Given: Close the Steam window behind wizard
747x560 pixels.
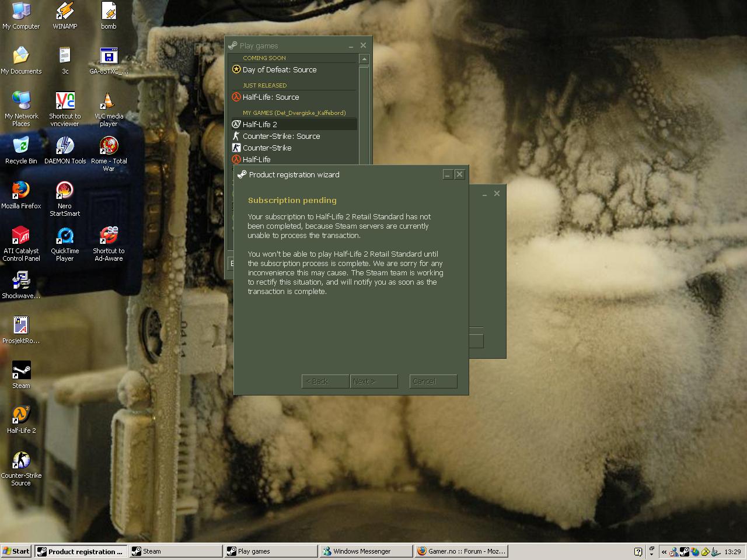Looking at the screenshot, I should [x=497, y=194].
